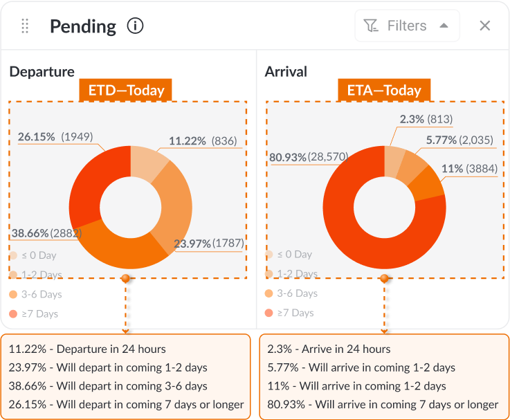Click the Filters button label

407,26
